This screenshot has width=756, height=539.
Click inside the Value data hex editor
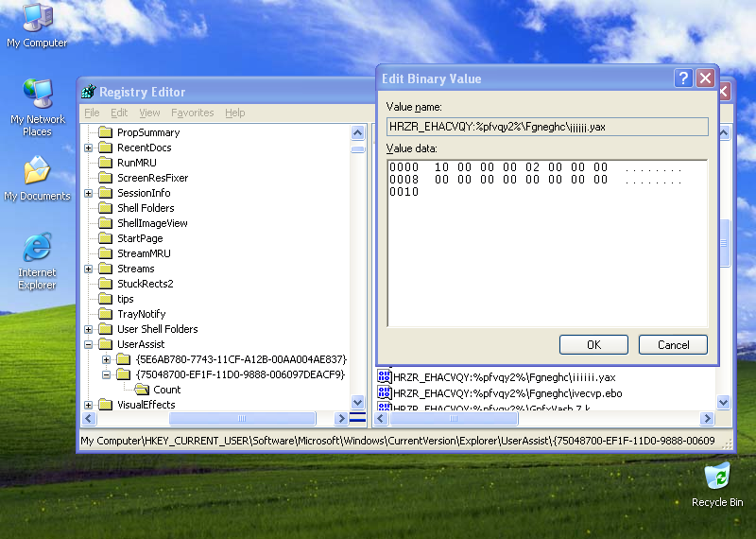pyautogui.click(x=547, y=243)
